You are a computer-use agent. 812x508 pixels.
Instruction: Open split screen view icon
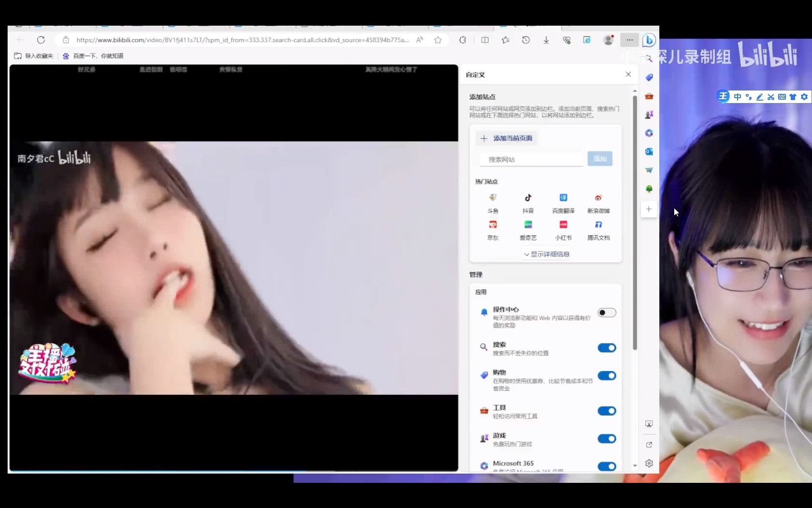[485, 40]
